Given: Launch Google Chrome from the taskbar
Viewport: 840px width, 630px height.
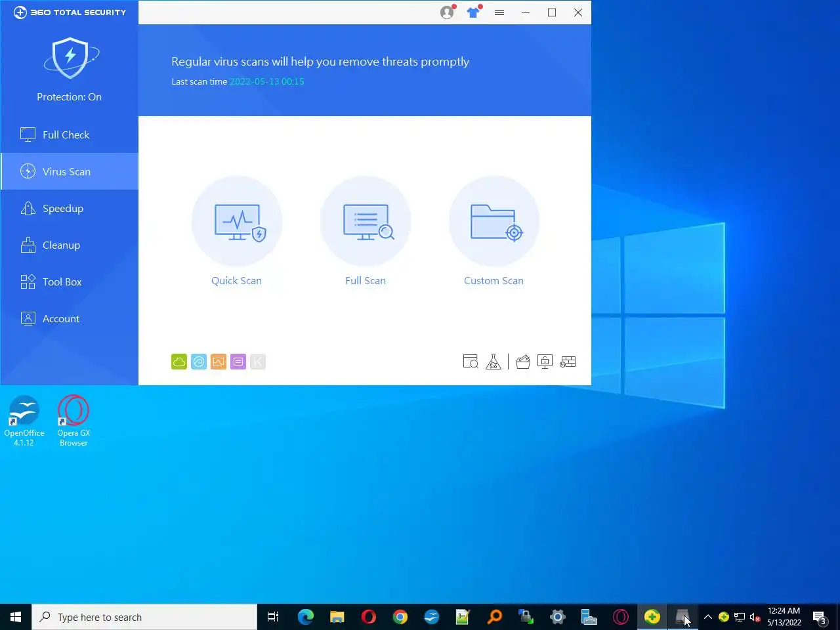Looking at the screenshot, I should [400, 617].
